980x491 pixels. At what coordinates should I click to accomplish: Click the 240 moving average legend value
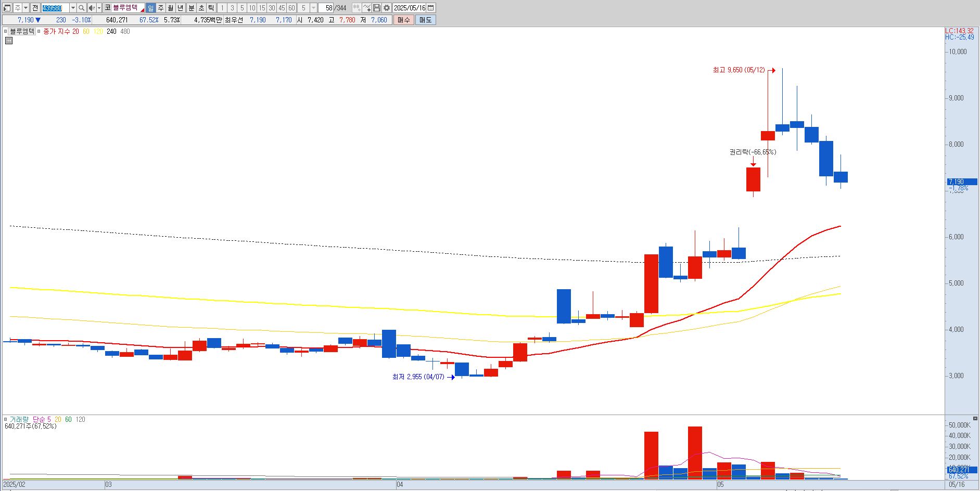coord(111,31)
